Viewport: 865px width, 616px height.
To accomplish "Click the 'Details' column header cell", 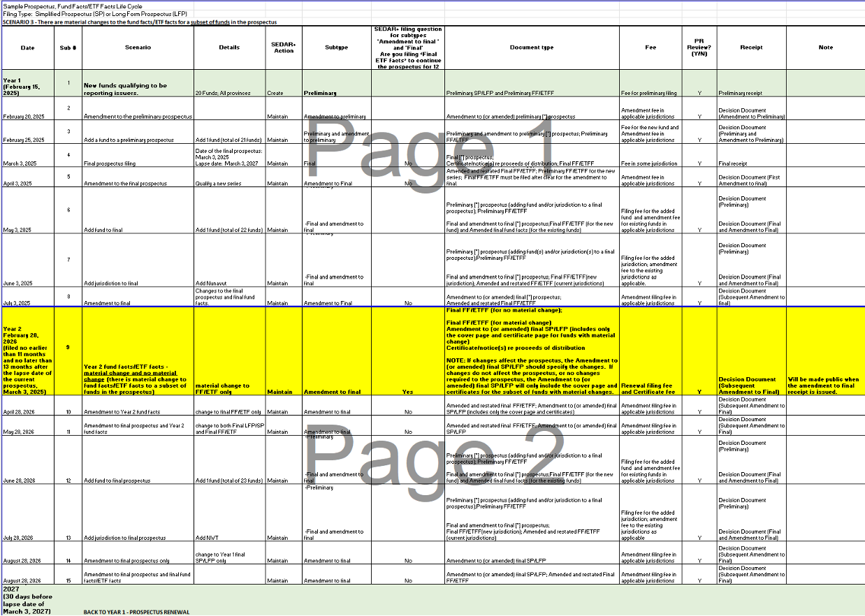I will coord(229,47).
